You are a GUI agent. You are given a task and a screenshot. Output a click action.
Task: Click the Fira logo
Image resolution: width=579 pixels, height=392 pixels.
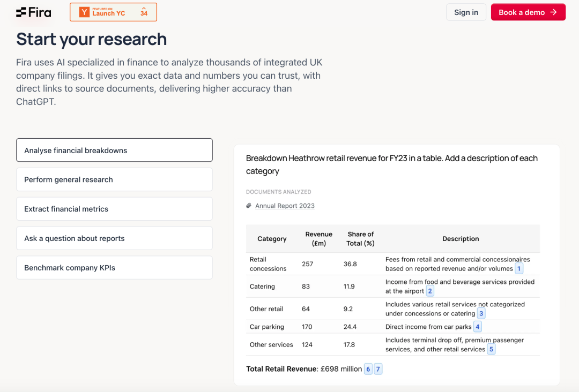(x=33, y=12)
